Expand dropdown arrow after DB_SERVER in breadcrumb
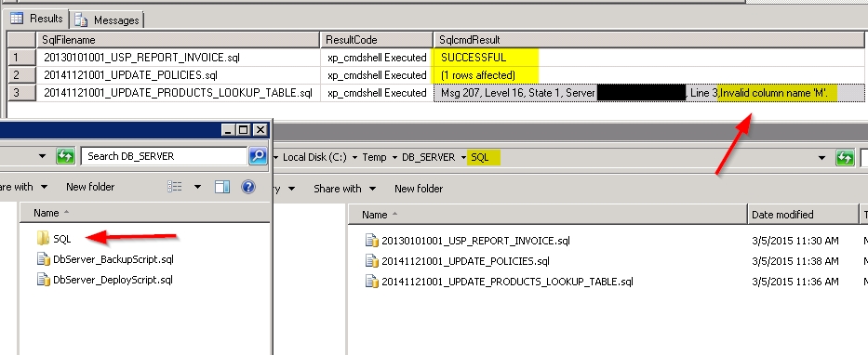868x355 pixels. 463,158
